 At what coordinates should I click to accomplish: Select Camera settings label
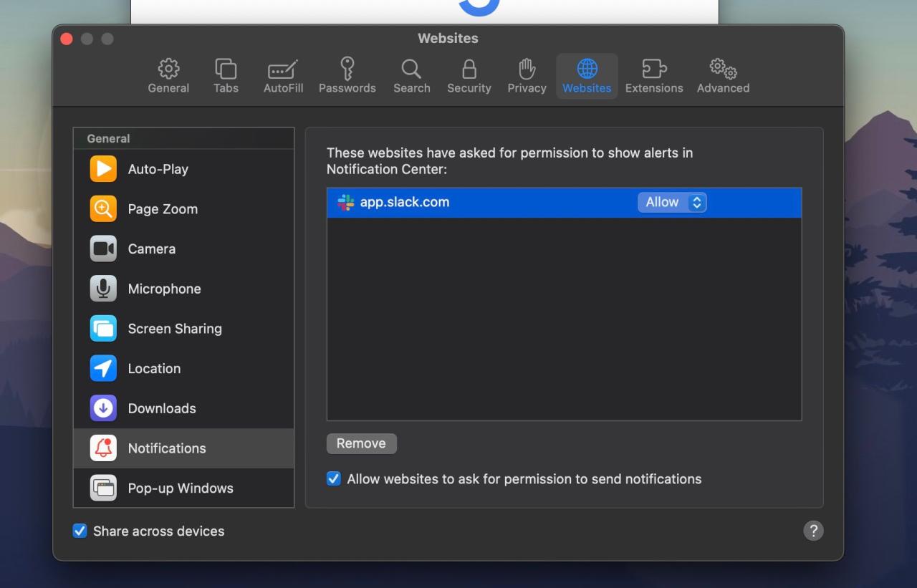[x=152, y=249]
